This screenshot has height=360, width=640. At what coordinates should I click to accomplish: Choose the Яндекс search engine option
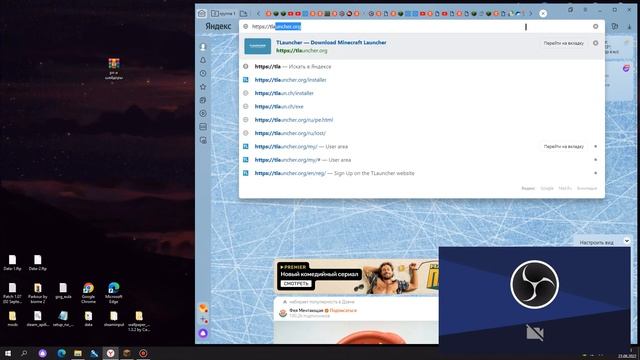pyautogui.click(x=528, y=189)
